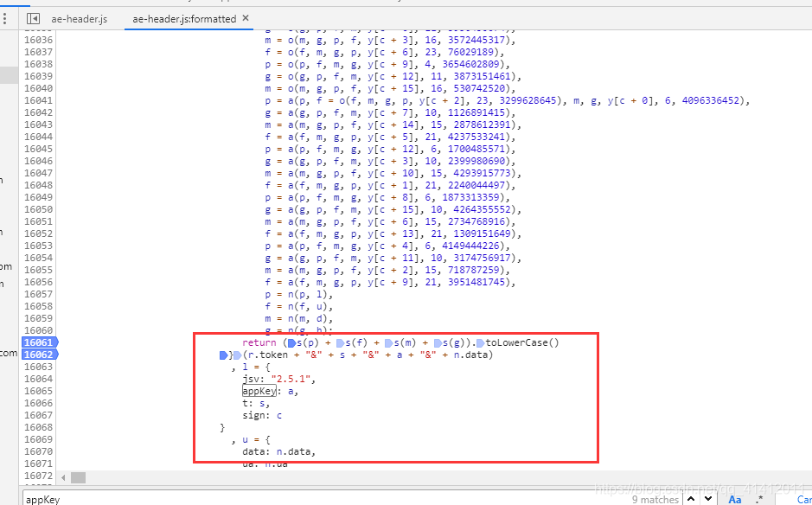The height and width of the screenshot is (505, 812).
Task: Expand the inline evaluation arrow on line 16062
Action: pyautogui.click(x=221, y=355)
